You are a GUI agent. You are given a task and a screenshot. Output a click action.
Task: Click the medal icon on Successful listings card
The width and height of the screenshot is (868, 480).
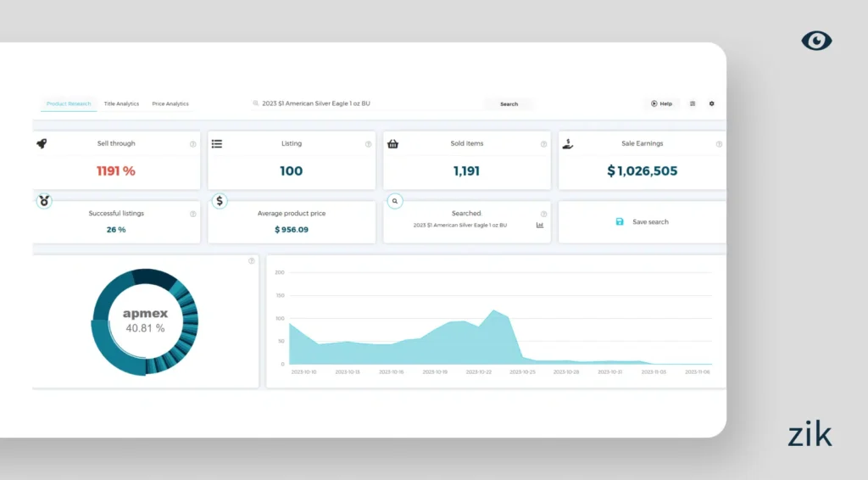tap(44, 201)
